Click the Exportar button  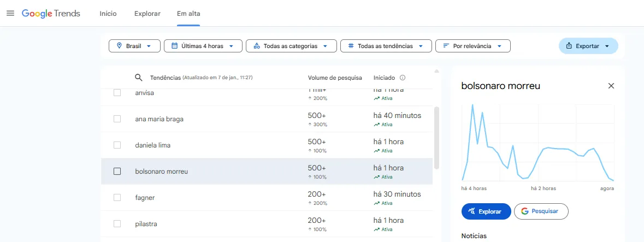click(588, 46)
